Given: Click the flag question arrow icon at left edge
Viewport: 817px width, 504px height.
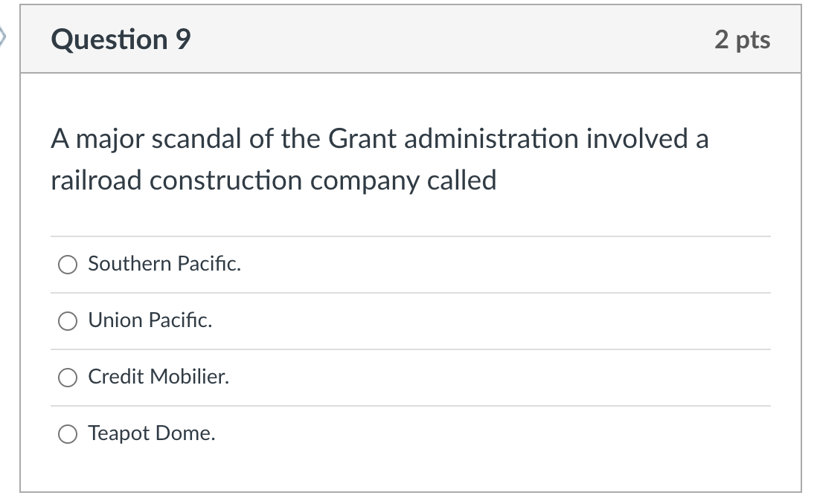Looking at the screenshot, I should tap(3, 37).
